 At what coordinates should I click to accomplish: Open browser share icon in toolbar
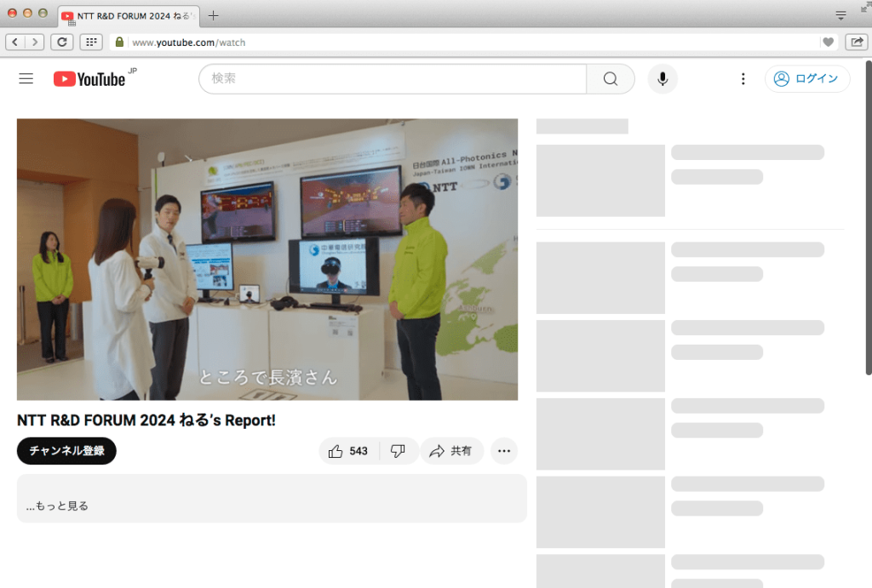coord(857,43)
